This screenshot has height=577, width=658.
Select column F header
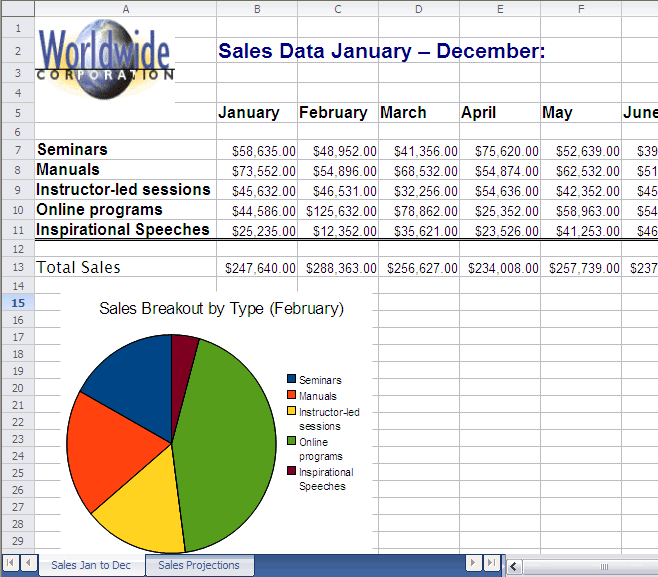[581, 9]
